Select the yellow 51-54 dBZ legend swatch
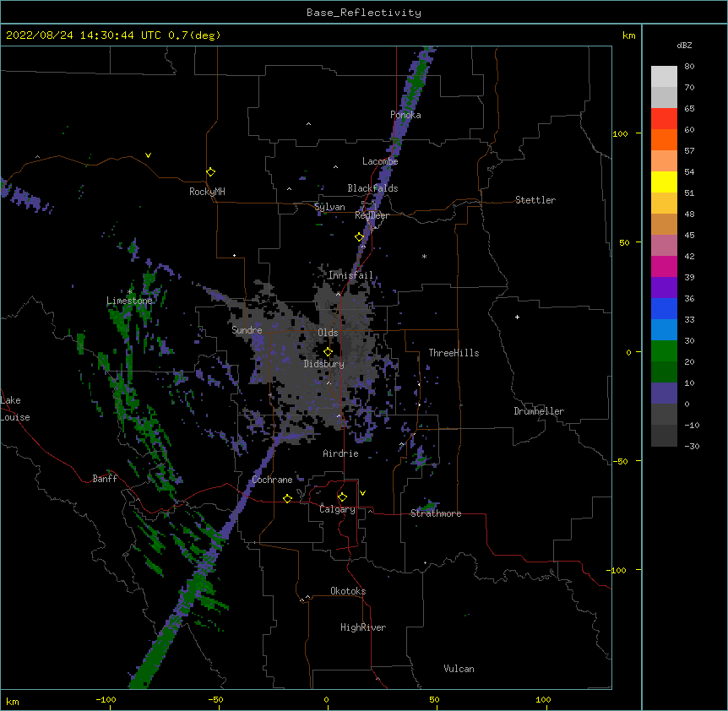The height and width of the screenshot is (711, 728). [x=664, y=182]
